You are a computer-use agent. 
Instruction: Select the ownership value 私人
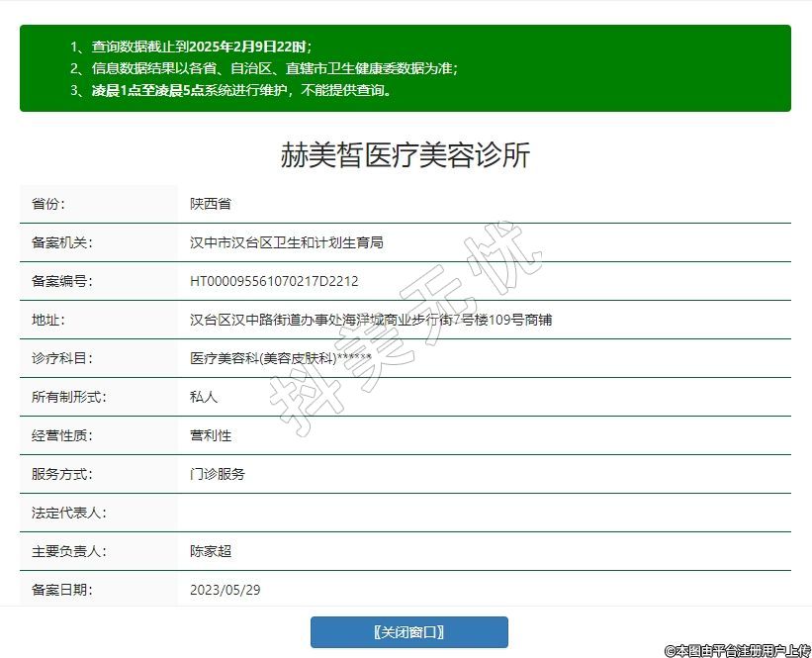204,397
